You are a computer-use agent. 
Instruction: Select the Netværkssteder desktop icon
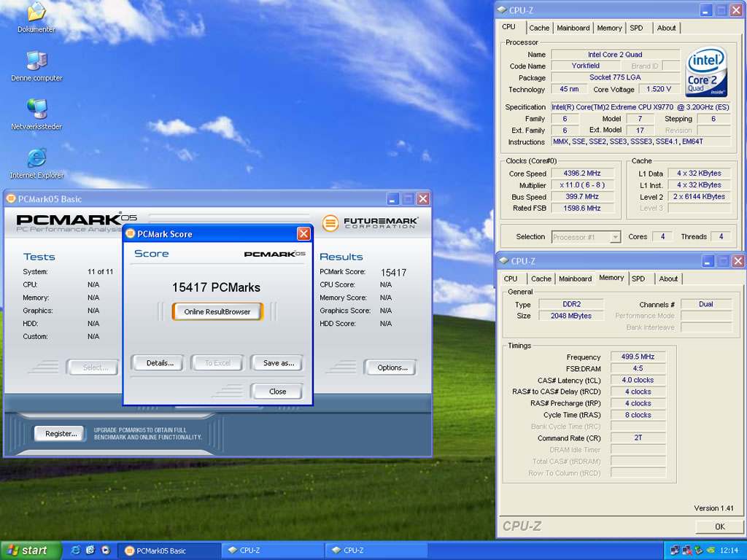click(x=36, y=109)
